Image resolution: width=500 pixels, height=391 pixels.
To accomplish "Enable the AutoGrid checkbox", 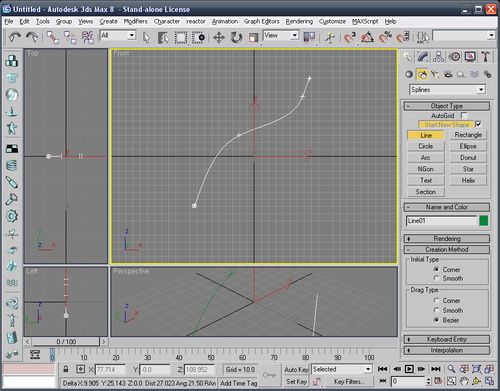I will tap(464, 115).
